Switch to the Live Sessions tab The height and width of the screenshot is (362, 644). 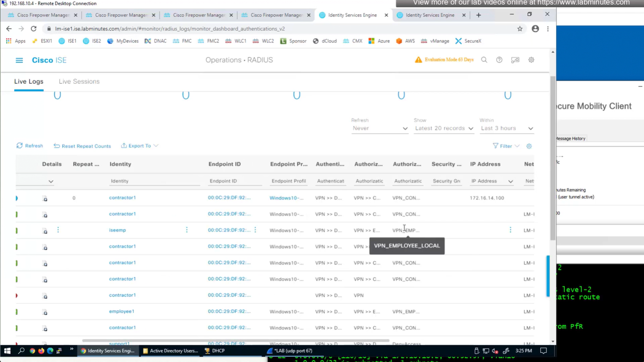coord(79,81)
